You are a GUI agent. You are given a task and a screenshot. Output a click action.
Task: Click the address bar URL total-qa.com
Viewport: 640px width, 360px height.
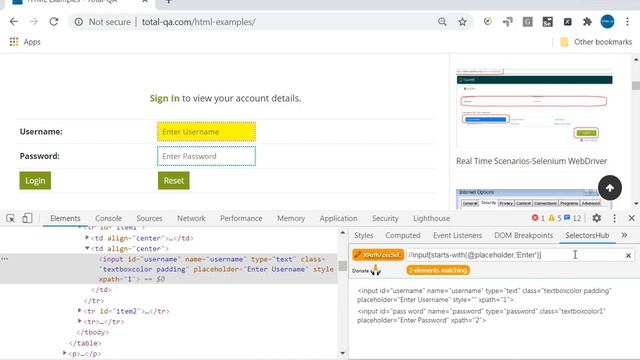[198, 22]
